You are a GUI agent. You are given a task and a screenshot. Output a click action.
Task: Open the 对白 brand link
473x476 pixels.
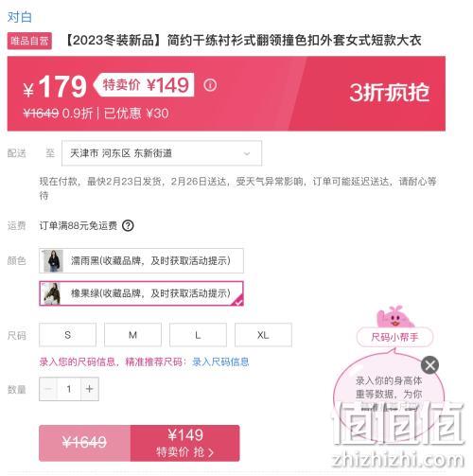(x=20, y=17)
